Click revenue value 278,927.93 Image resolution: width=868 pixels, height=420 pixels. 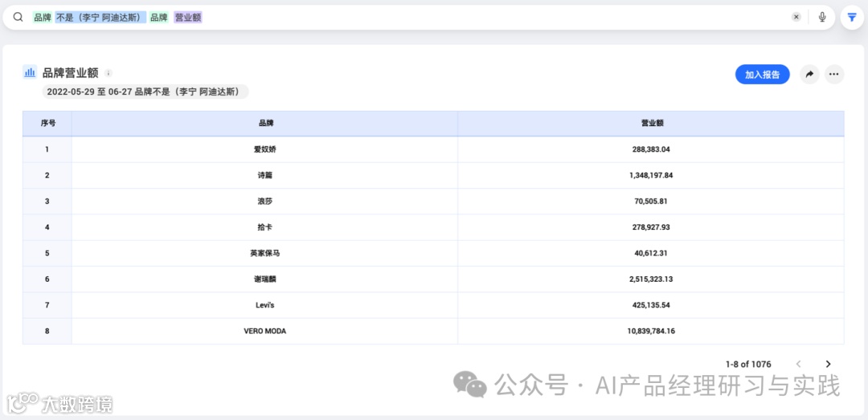[651, 227]
